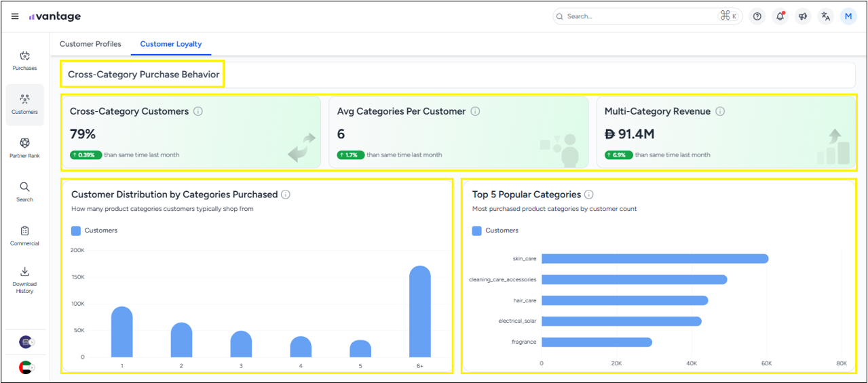The height and width of the screenshot is (383, 868).
Task: Open the Purchases section in sidebar
Action: (24, 60)
